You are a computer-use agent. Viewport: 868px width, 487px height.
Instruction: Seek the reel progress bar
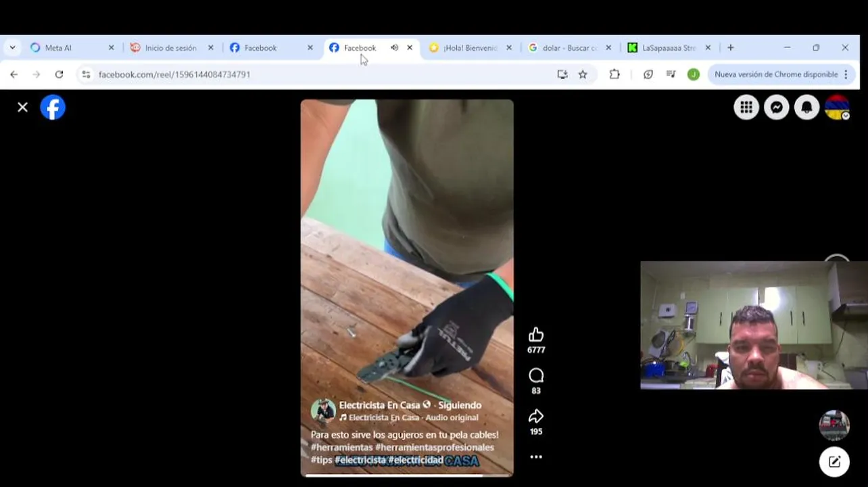(407, 475)
